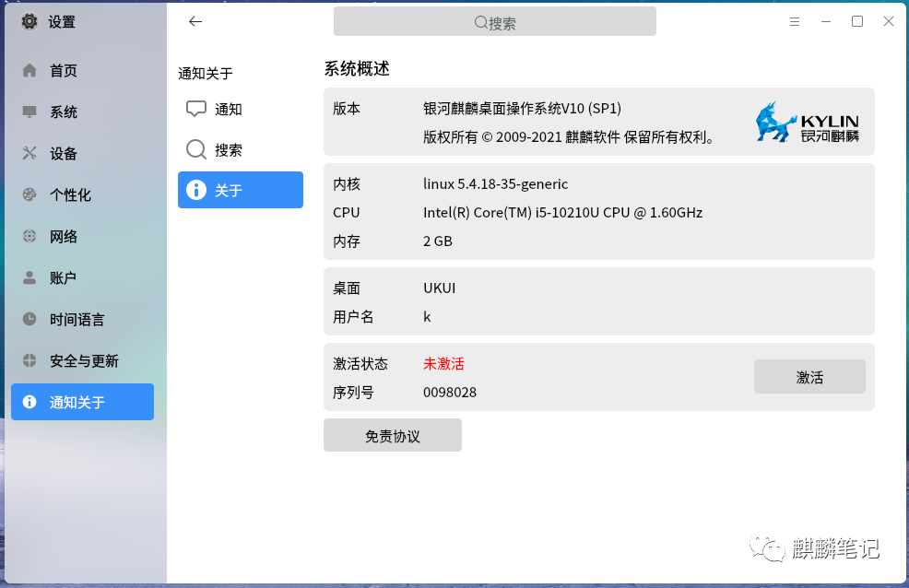The image size is (909, 588).
Task: Open the 搜索 sub-page
Action: coord(241,149)
